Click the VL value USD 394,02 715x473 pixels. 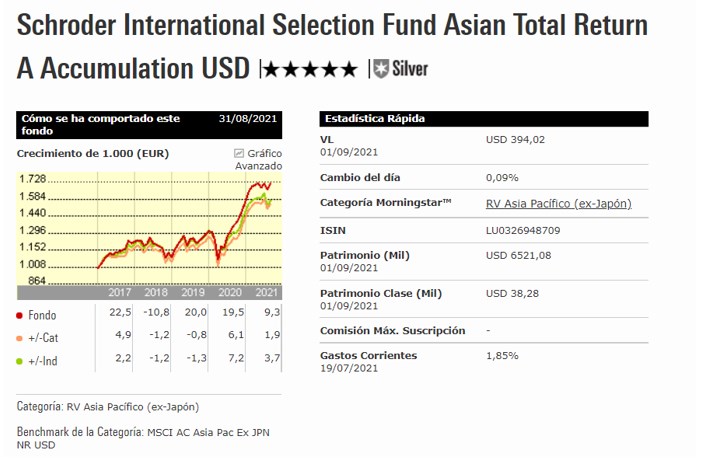point(515,140)
